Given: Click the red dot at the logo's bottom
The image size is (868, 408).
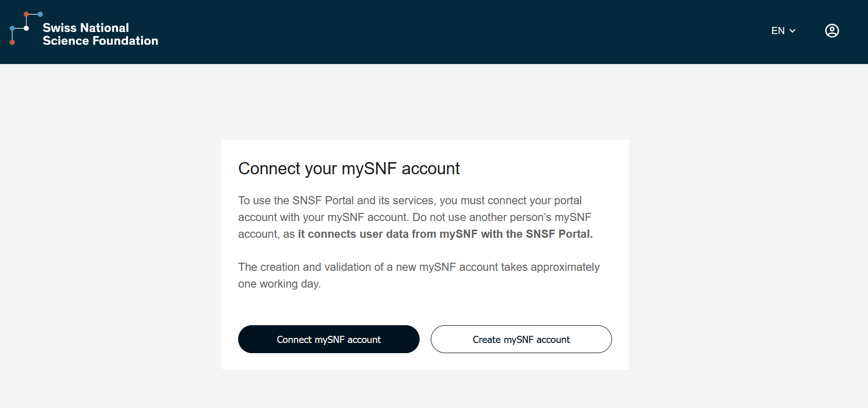Looking at the screenshot, I should coord(12,42).
